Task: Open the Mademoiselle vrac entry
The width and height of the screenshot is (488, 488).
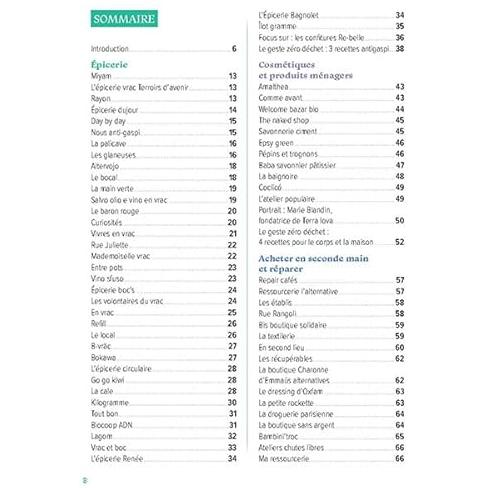Action: coord(164,256)
